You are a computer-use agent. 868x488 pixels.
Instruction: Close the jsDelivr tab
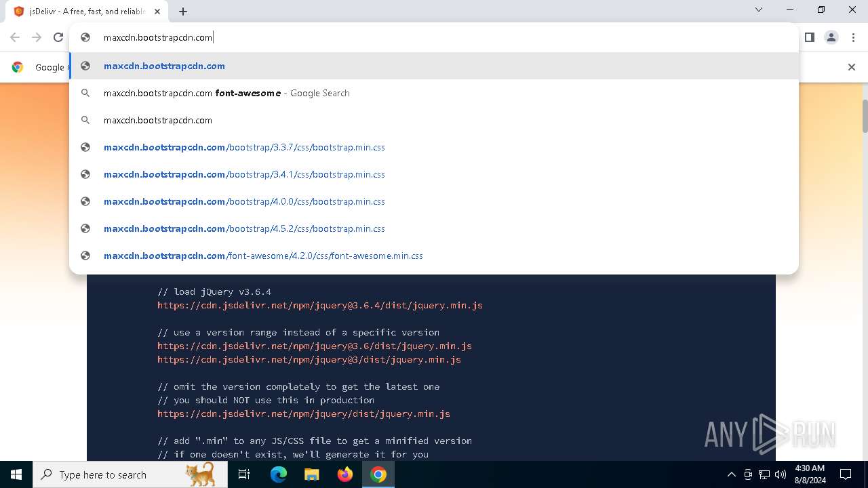[x=158, y=12]
